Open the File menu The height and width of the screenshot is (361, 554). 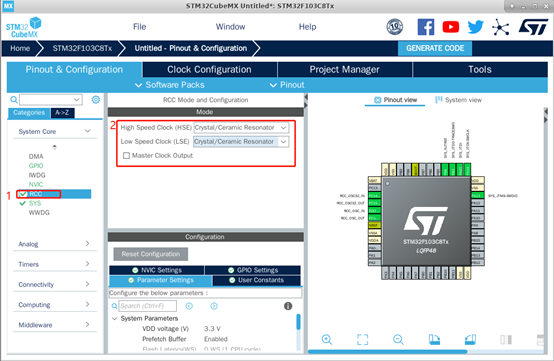click(x=140, y=27)
